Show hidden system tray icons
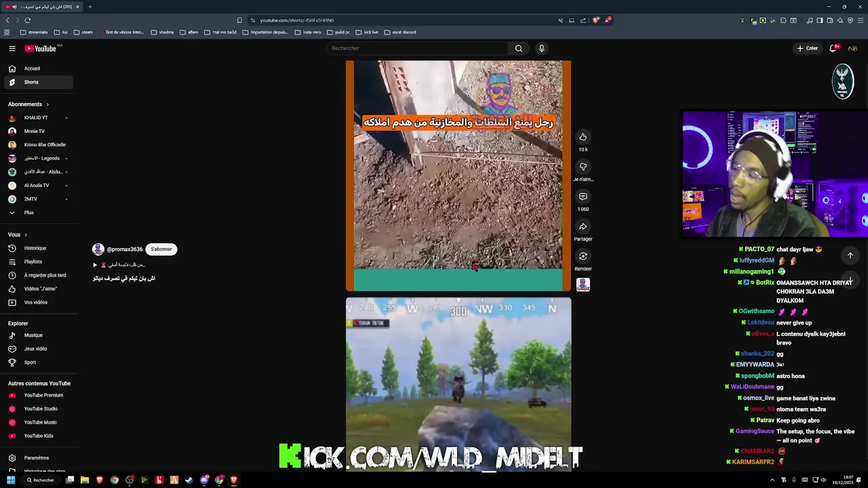Viewport: 868px width, 488px height. 772,480
